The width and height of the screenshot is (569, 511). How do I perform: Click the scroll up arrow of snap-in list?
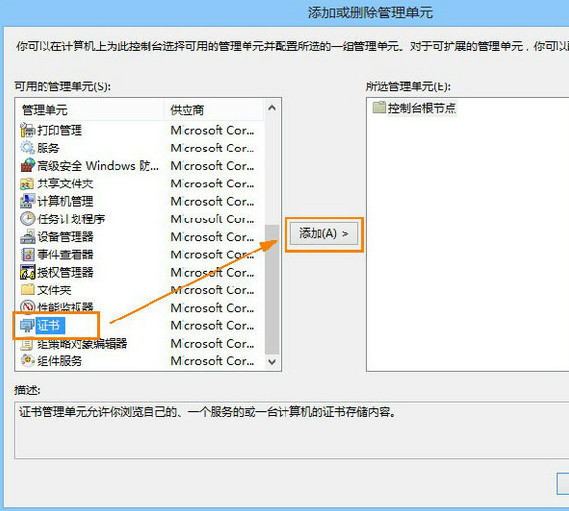click(x=272, y=108)
